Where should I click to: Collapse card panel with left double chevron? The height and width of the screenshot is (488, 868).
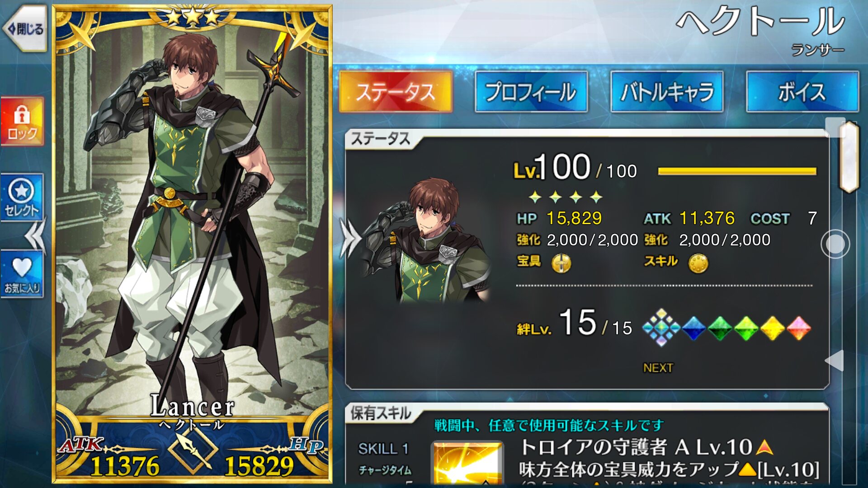(35, 235)
